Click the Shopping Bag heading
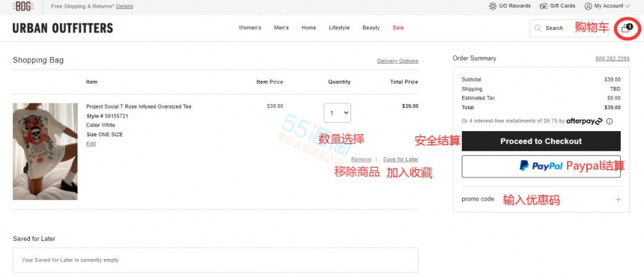This screenshot has height=277, width=644. pos(38,61)
